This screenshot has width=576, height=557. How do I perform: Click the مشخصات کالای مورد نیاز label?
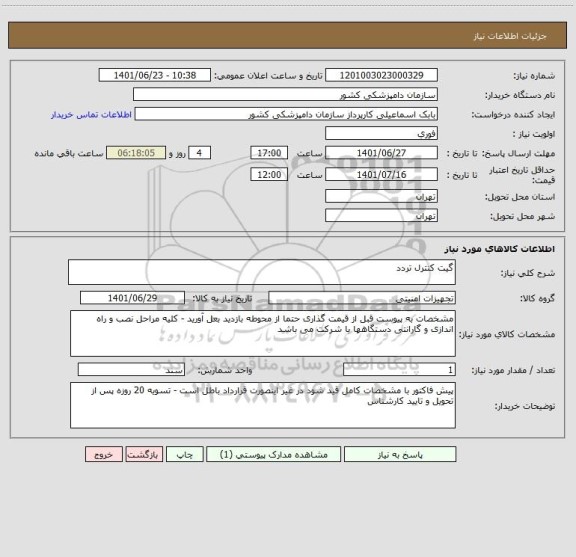[507, 334]
